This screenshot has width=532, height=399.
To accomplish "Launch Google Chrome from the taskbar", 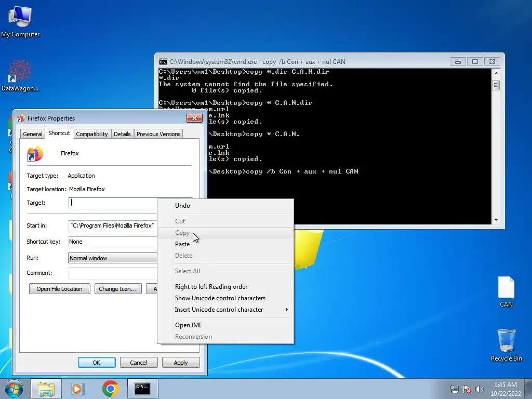I will [x=110, y=389].
